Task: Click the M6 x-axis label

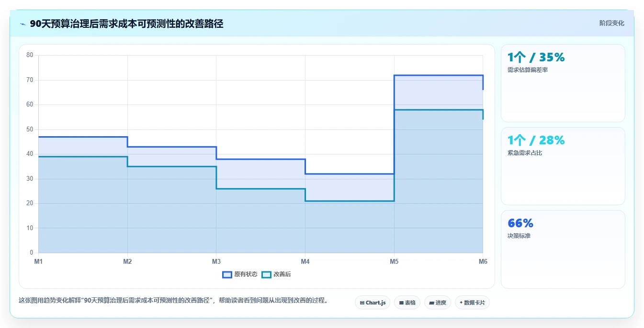Action: (483, 261)
